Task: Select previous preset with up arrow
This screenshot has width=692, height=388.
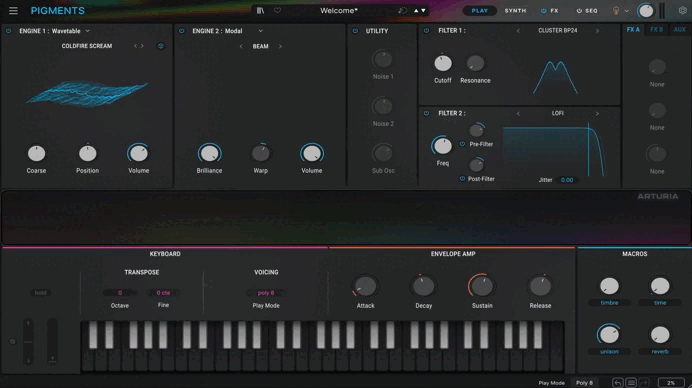Action: pos(416,10)
